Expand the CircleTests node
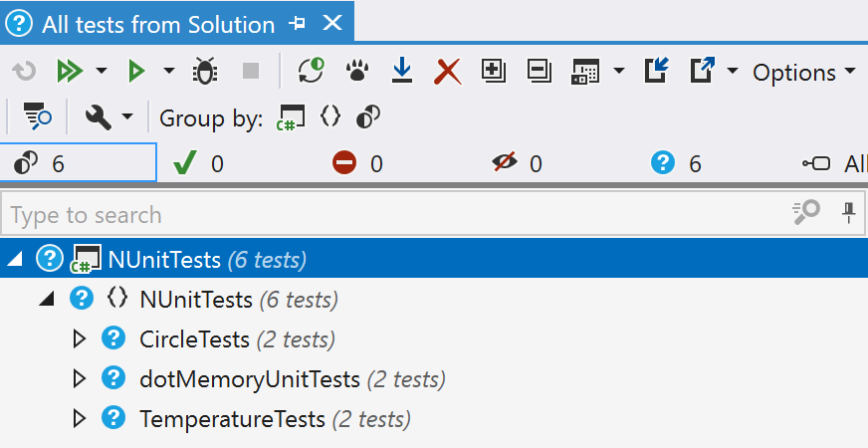The width and height of the screenshot is (868, 448). (x=81, y=339)
